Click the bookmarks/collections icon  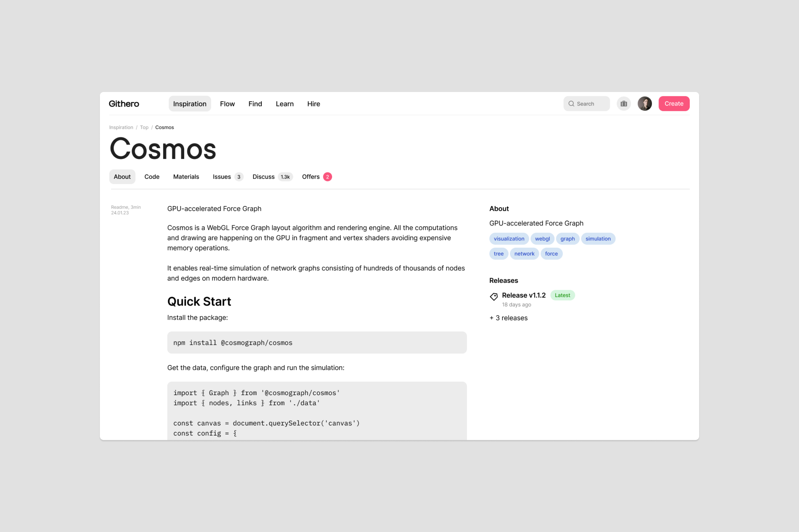[624, 103]
